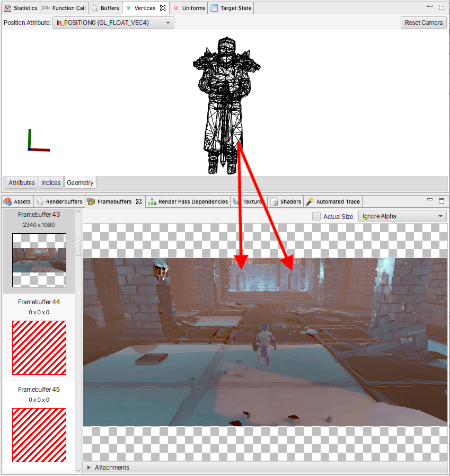
Task: Select the Framebuffer 43 thumbnail
Action: [39, 260]
